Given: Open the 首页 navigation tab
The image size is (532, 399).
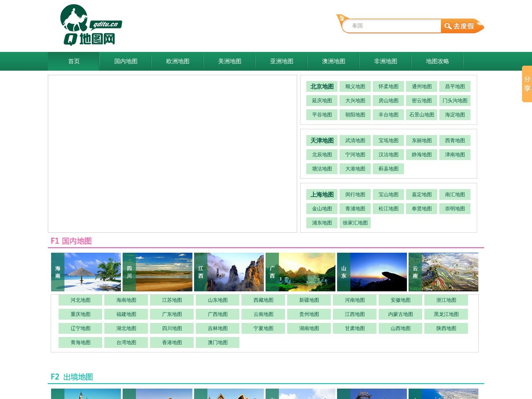Looking at the screenshot, I should coord(74,61).
